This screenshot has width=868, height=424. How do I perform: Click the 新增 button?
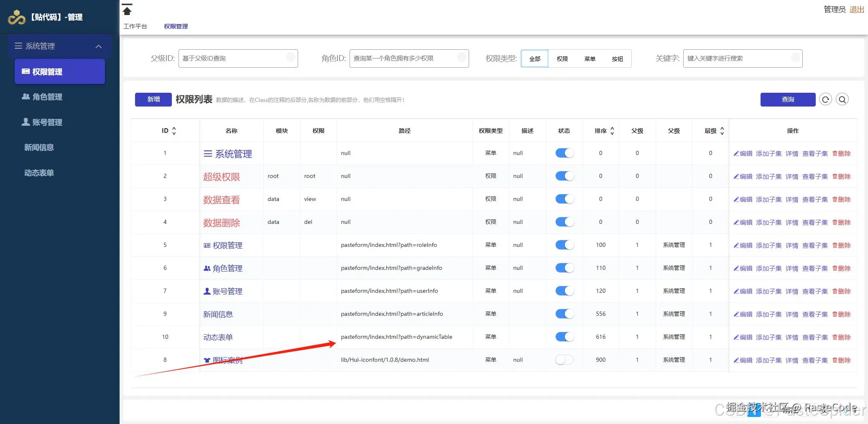click(153, 99)
